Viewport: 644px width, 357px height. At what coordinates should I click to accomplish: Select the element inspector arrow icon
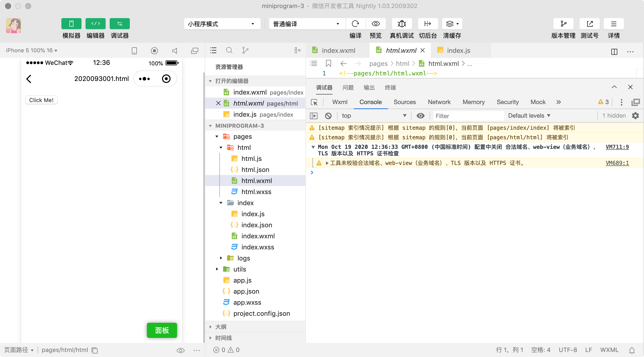tap(314, 102)
